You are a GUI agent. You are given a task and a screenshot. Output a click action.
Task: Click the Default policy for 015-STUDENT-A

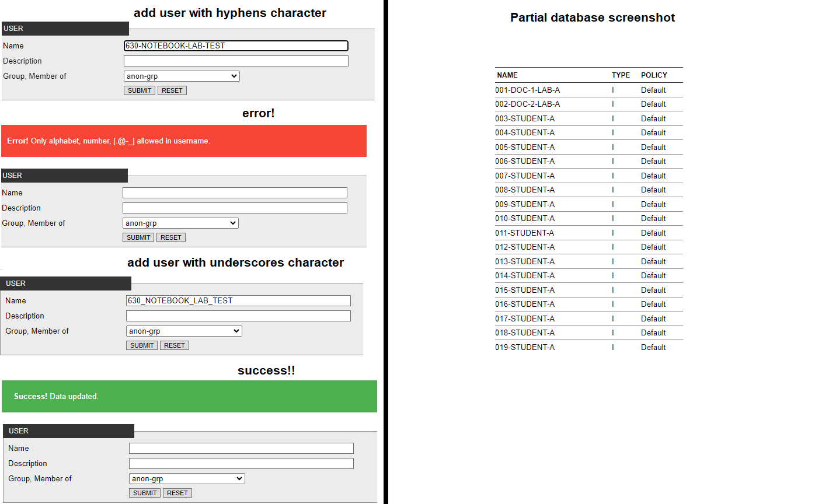[653, 290]
